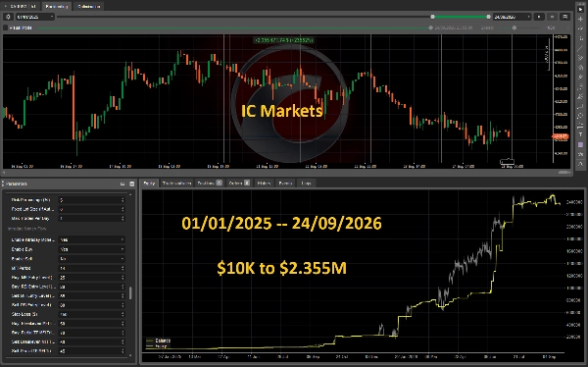Open the Events tab
This screenshot has height=367, width=588.
(x=285, y=183)
